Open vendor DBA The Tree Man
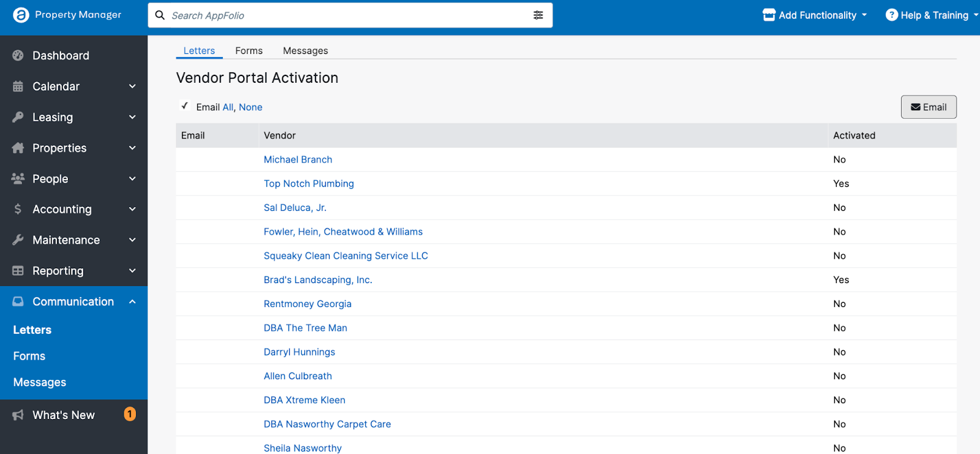Screen dimensions: 980x454 pos(305,328)
